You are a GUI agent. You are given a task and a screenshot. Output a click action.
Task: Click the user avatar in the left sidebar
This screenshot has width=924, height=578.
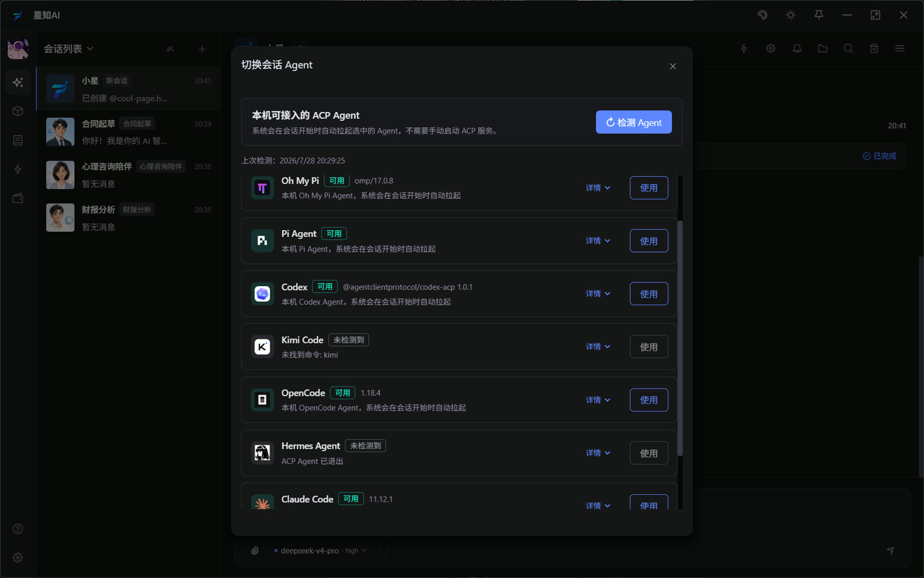tap(18, 49)
